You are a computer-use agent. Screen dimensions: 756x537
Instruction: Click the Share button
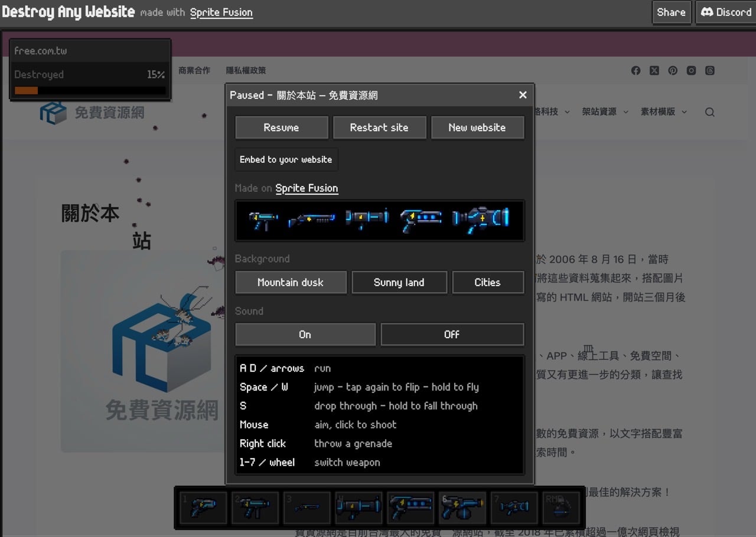pyautogui.click(x=672, y=12)
